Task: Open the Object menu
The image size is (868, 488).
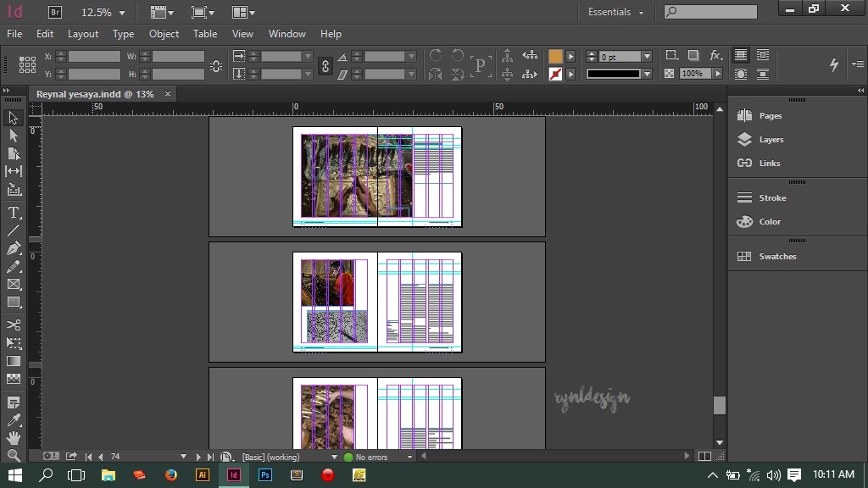Action: click(x=164, y=34)
